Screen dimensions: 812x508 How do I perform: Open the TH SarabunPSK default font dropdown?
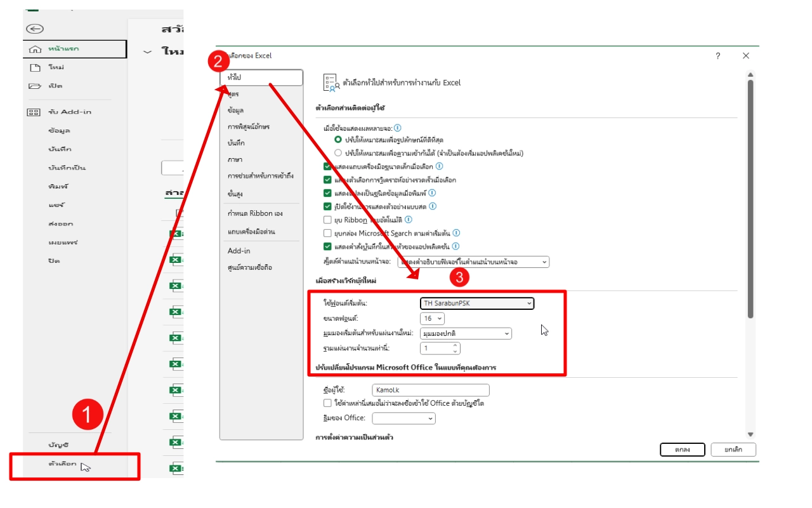tap(477, 304)
